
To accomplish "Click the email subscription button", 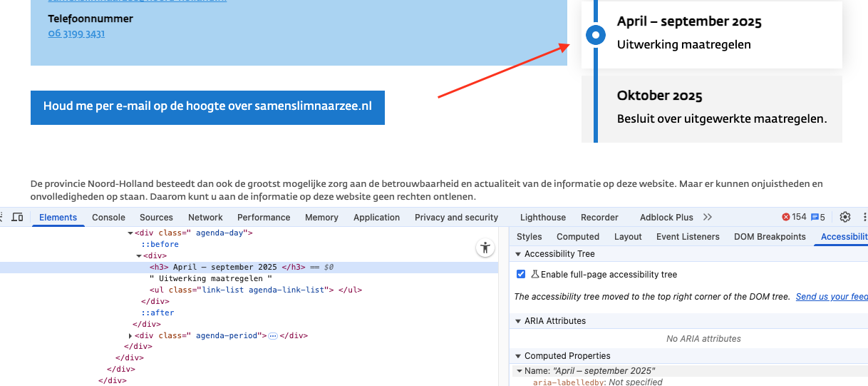I will click(x=207, y=107).
